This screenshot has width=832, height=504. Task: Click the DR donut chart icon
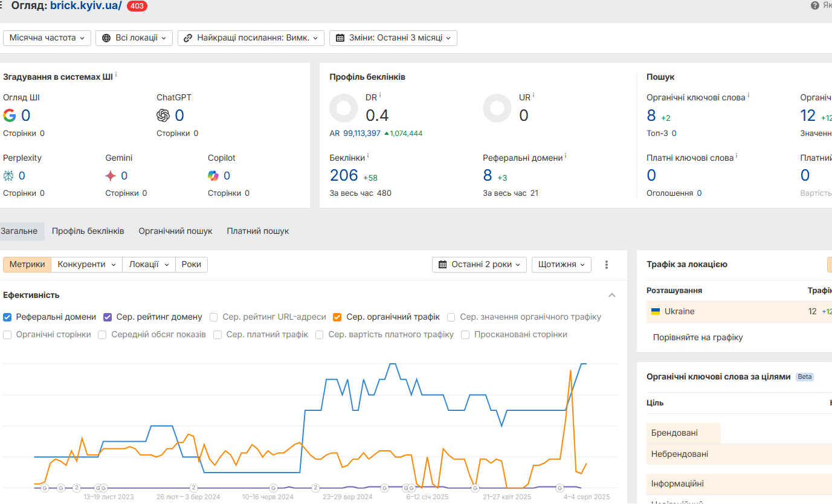click(344, 109)
